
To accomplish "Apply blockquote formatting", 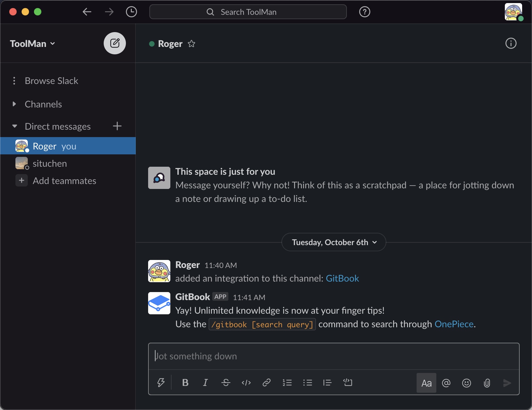I will coord(327,383).
